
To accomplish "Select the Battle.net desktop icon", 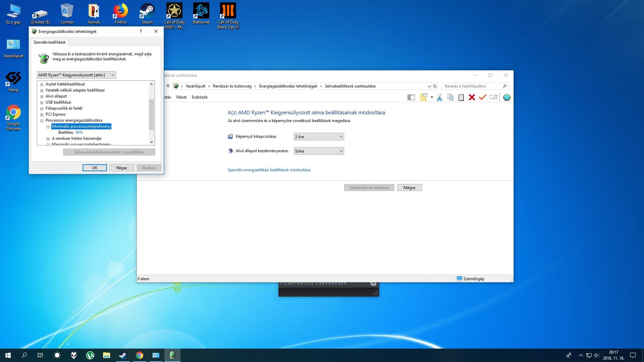I will tap(201, 13).
